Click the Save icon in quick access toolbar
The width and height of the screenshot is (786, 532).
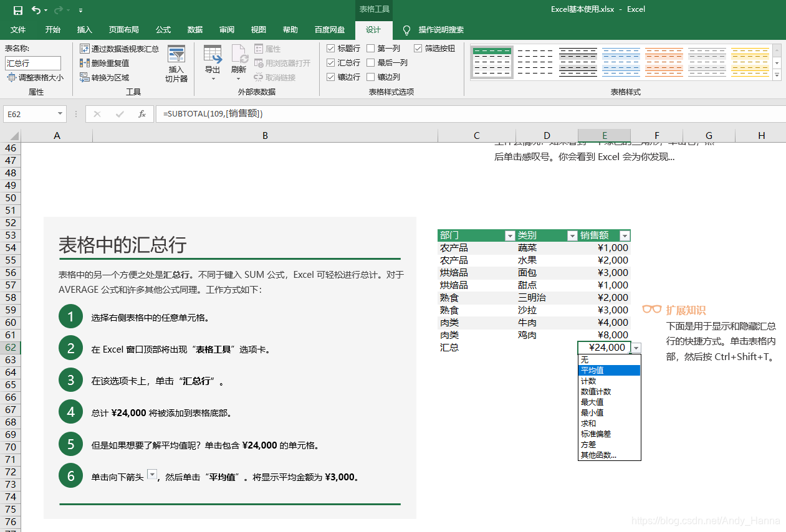click(17, 10)
